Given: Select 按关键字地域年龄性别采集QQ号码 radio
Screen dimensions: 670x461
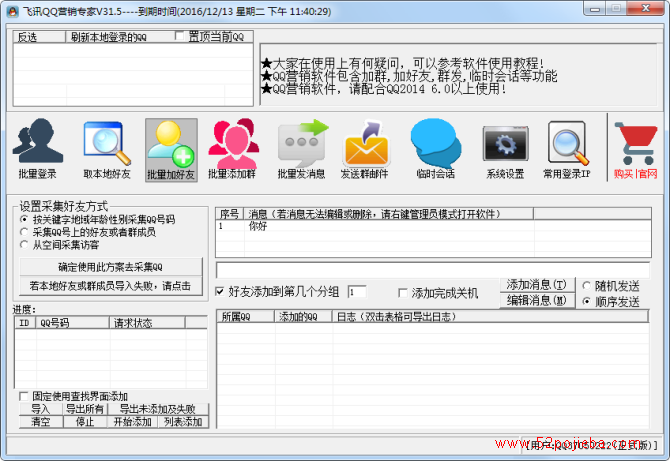Looking at the screenshot, I should (24, 220).
